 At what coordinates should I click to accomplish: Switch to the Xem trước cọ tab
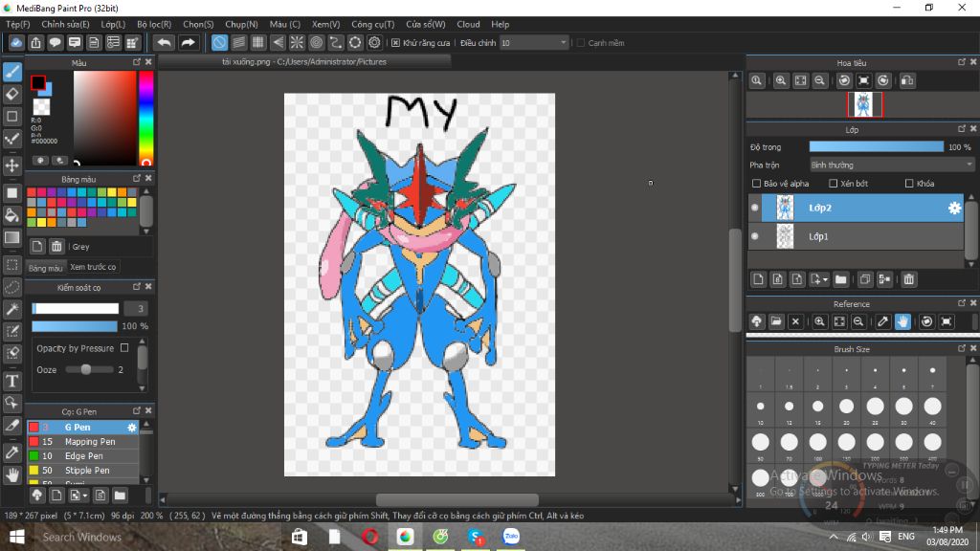(x=93, y=268)
